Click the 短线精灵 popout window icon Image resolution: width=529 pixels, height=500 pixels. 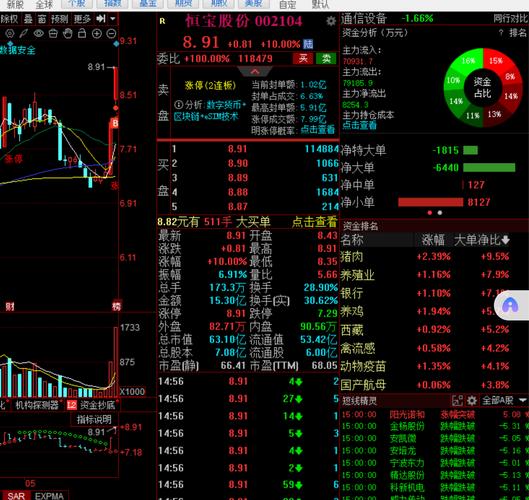[457, 401]
